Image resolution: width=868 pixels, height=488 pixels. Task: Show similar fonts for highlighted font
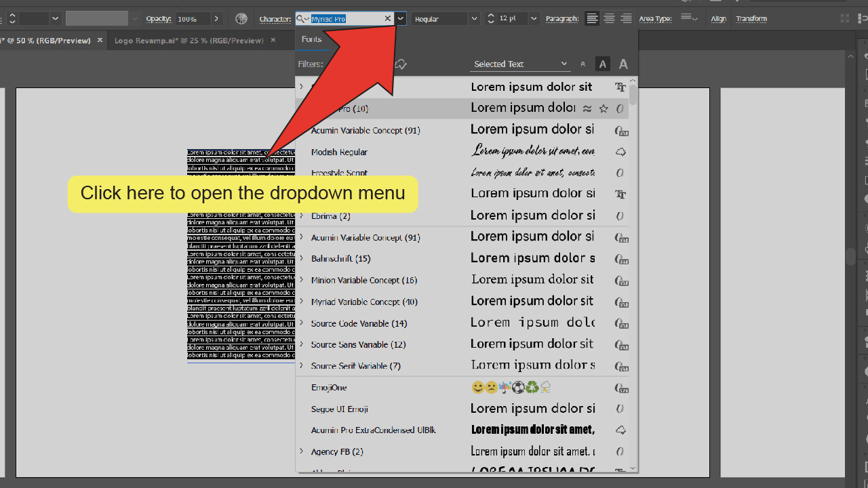click(x=587, y=108)
